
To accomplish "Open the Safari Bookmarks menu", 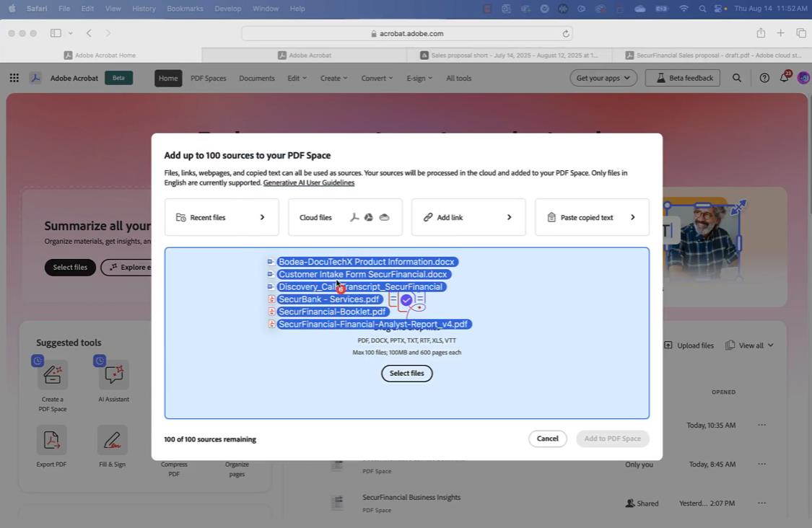I will coord(185,9).
